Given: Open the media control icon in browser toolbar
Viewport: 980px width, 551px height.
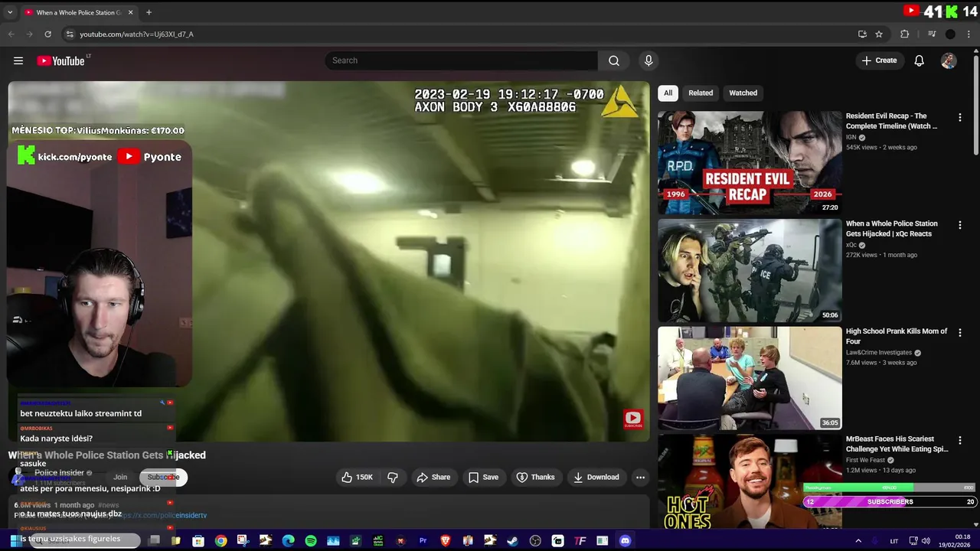Looking at the screenshot, I should tap(932, 34).
